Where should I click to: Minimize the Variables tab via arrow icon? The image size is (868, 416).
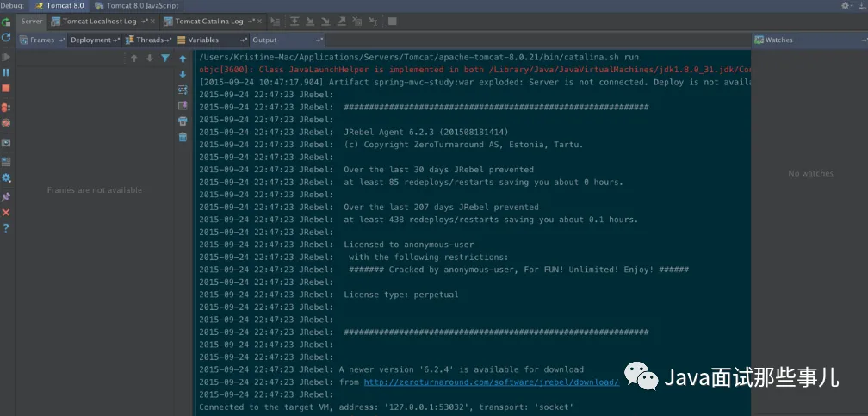244,40
